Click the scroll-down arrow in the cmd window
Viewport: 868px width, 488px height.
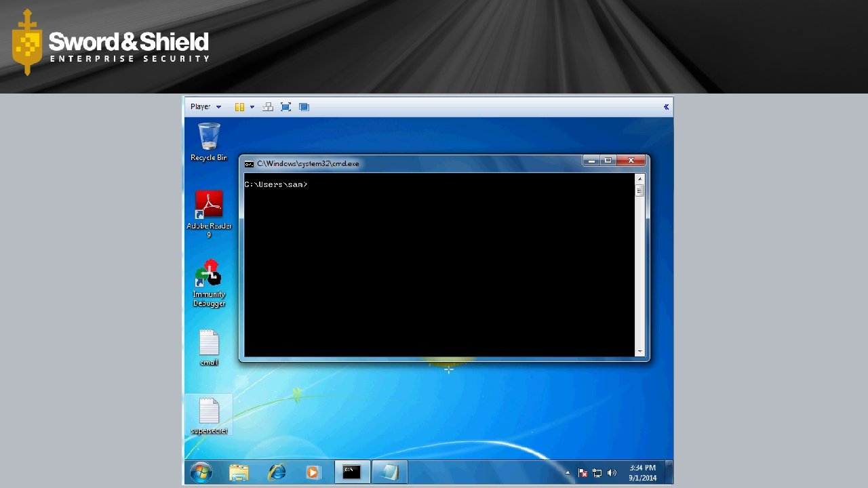pos(639,352)
